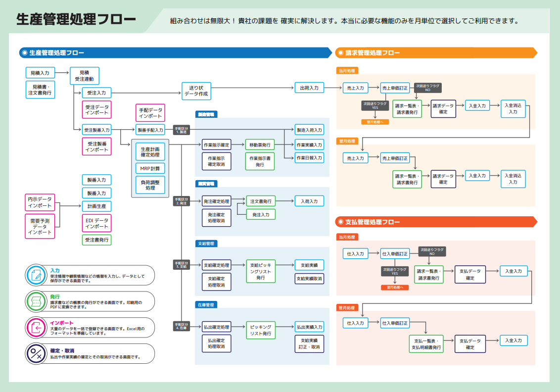Click the circle icon beside 支払管理処理フロー header

pos(340,222)
